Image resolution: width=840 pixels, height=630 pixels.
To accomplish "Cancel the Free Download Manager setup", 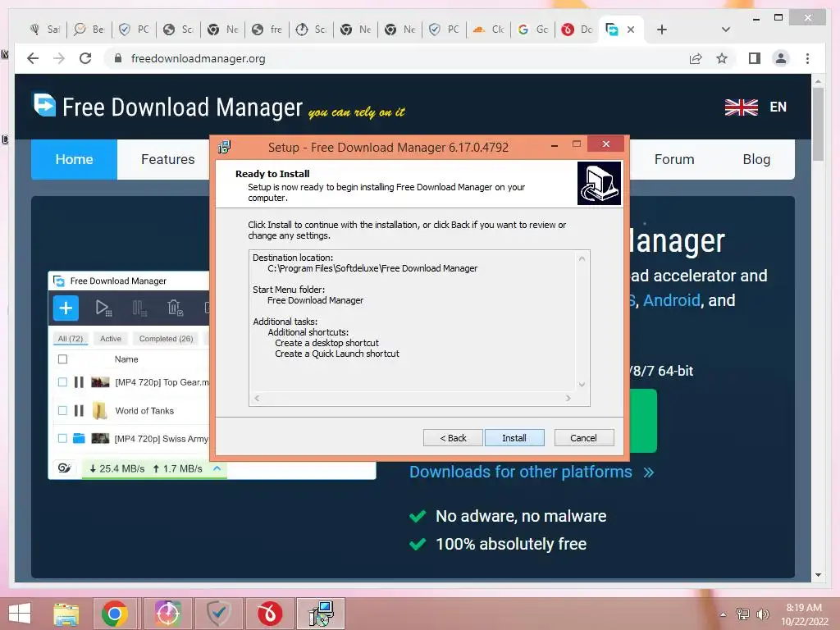I will [584, 438].
